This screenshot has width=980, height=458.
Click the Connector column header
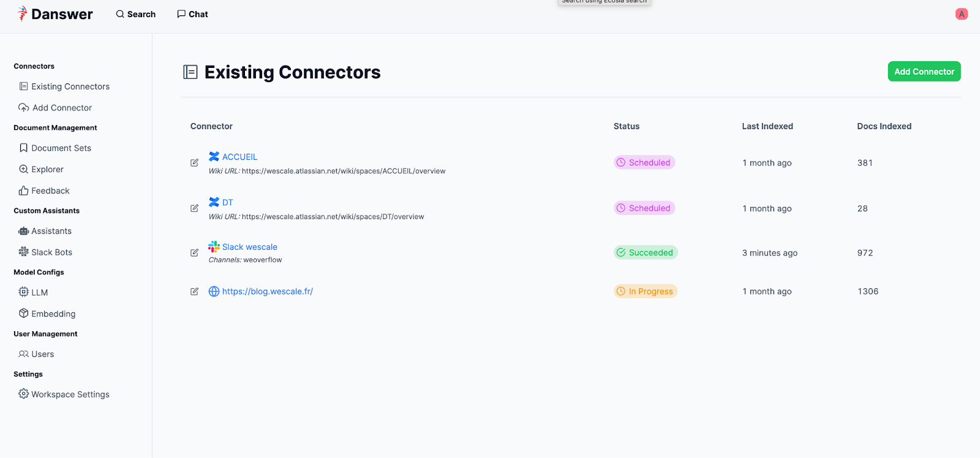click(x=211, y=126)
